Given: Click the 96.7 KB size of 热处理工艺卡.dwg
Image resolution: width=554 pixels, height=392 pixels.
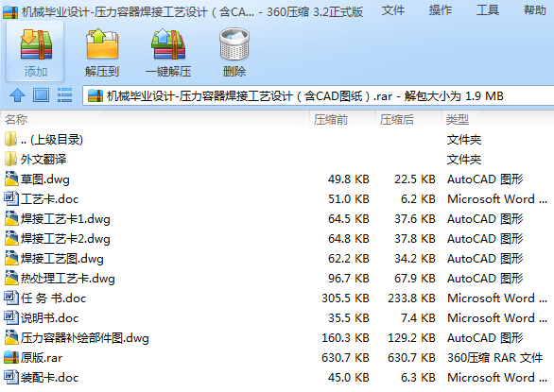Looking at the screenshot, I should click(x=348, y=278).
